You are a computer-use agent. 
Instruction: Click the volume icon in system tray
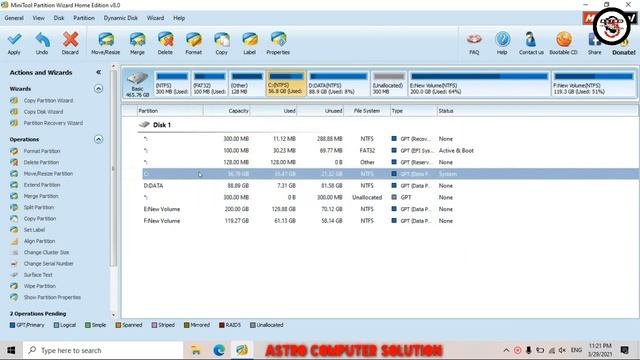click(x=562, y=350)
